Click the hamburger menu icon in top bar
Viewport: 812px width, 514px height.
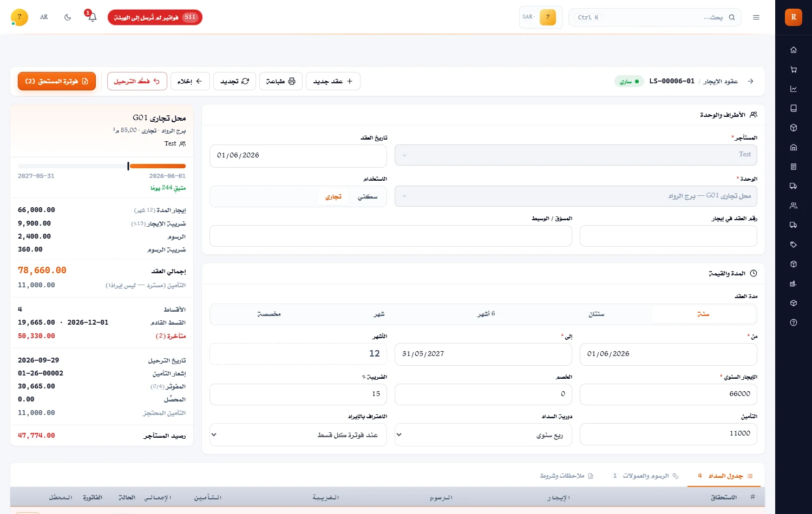point(756,17)
